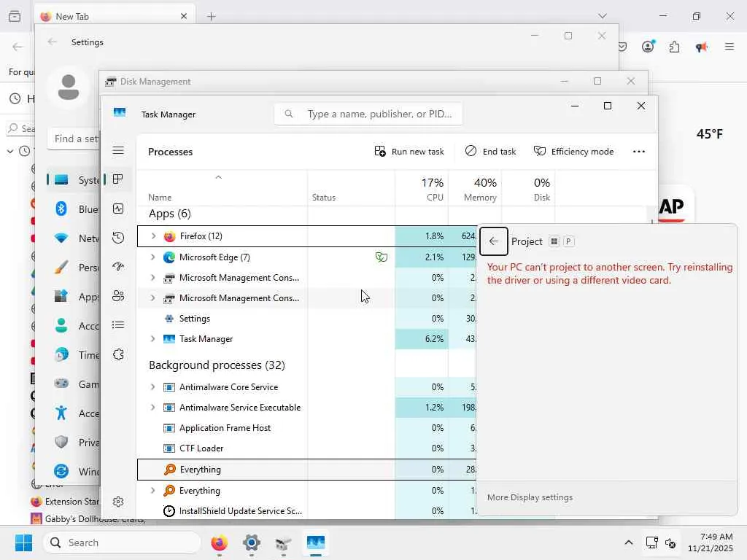Click the network tray icon
747x560 pixels.
(x=651, y=542)
